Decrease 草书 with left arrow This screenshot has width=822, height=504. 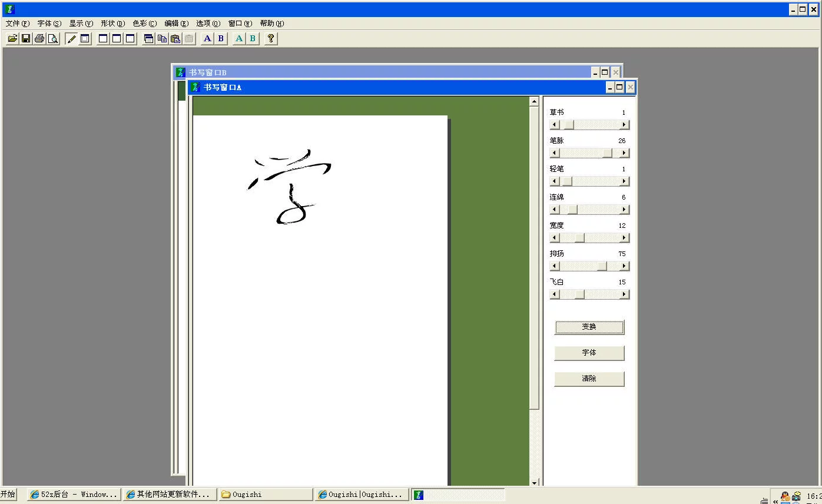(554, 125)
